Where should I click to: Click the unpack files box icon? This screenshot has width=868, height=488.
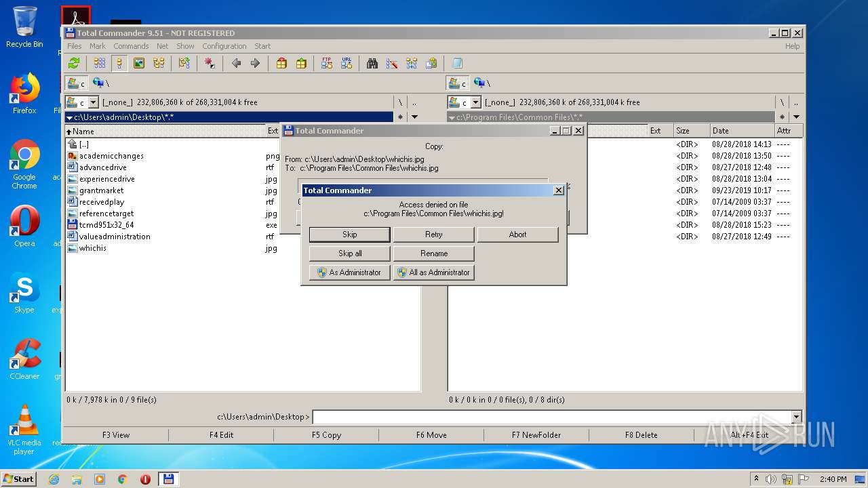(301, 63)
